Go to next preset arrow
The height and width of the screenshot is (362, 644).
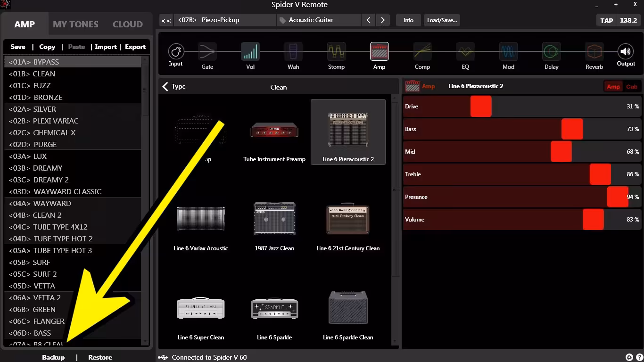(x=383, y=20)
